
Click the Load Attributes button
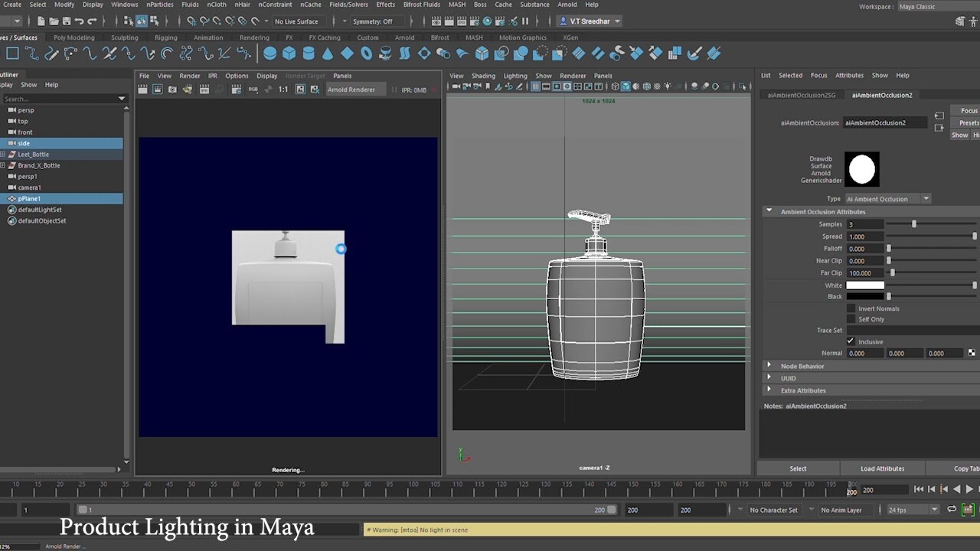(882, 468)
